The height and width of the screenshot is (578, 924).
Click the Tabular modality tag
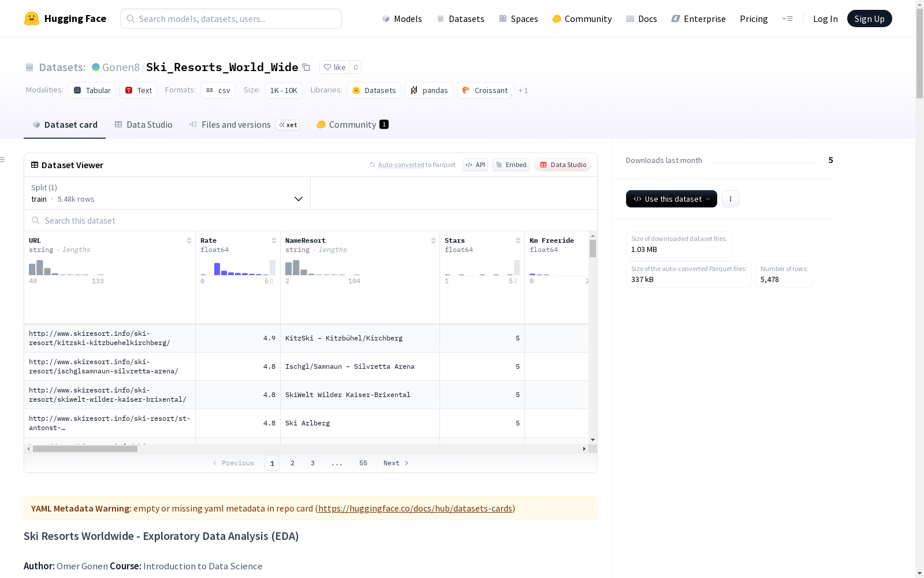tap(92, 90)
